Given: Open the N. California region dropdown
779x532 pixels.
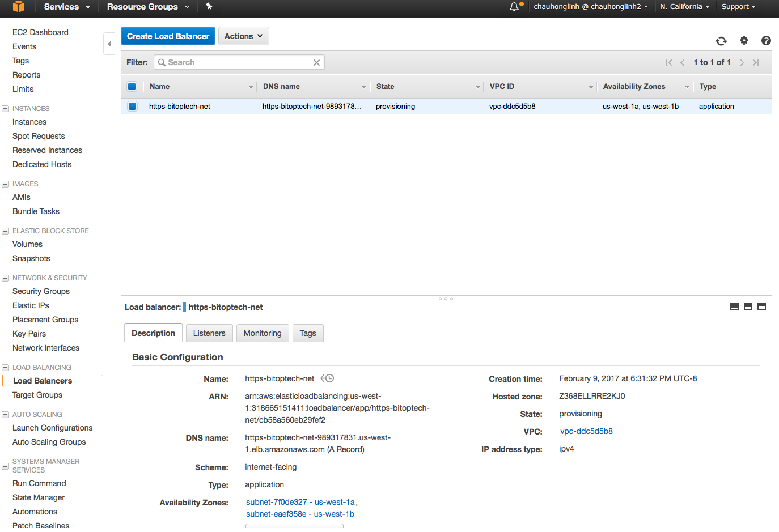Looking at the screenshot, I should 684,7.
